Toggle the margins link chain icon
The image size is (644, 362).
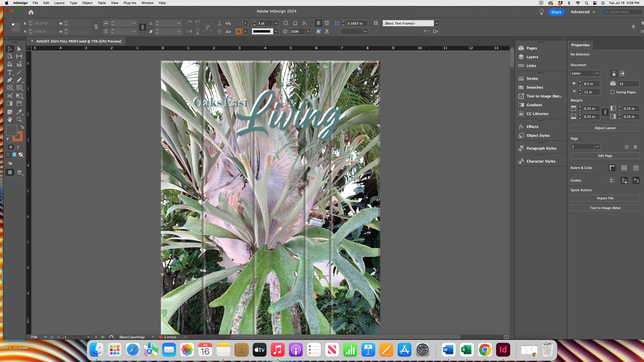point(605,112)
